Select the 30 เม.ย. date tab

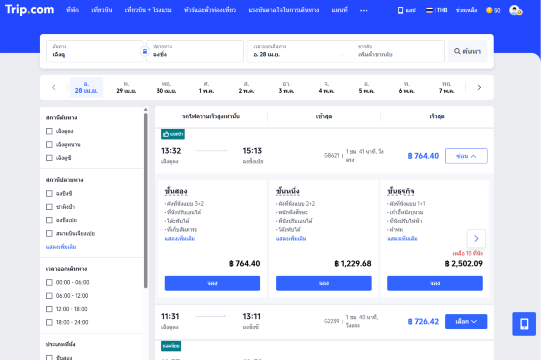[166, 87]
